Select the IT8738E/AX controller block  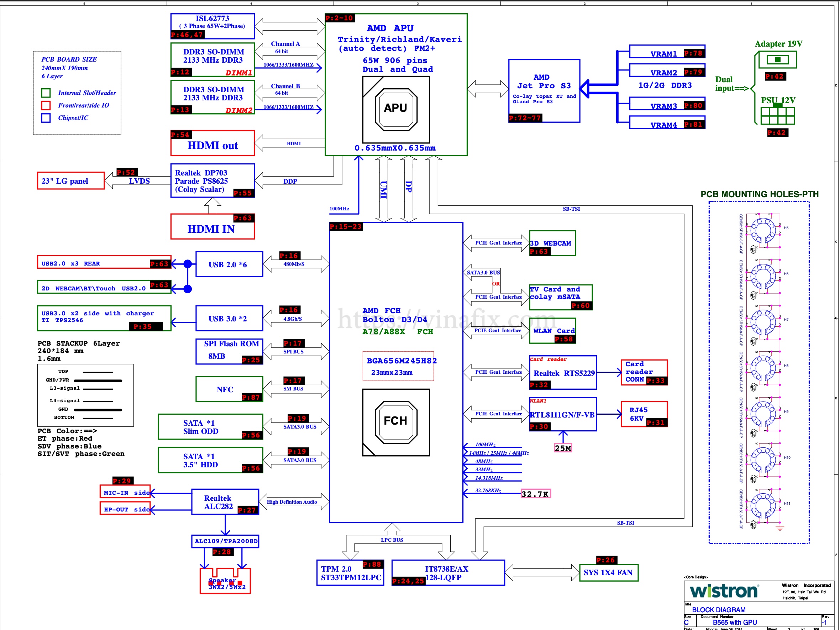click(x=448, y=573)
